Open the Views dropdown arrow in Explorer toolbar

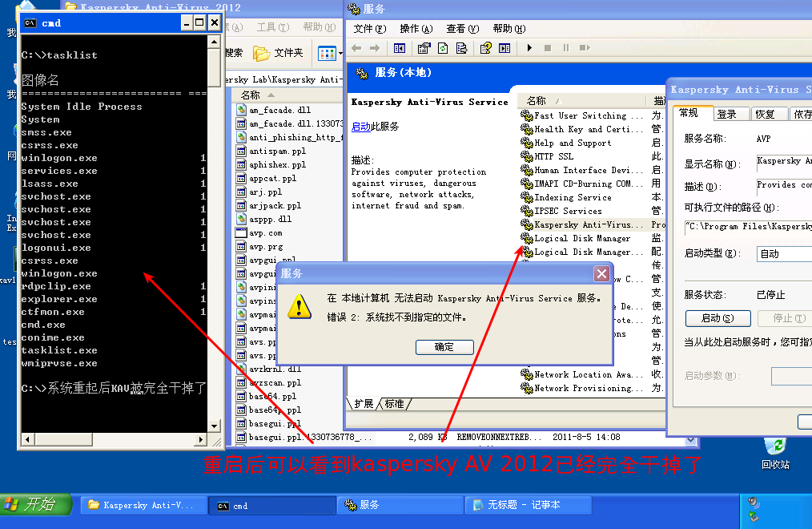(340, 53)
